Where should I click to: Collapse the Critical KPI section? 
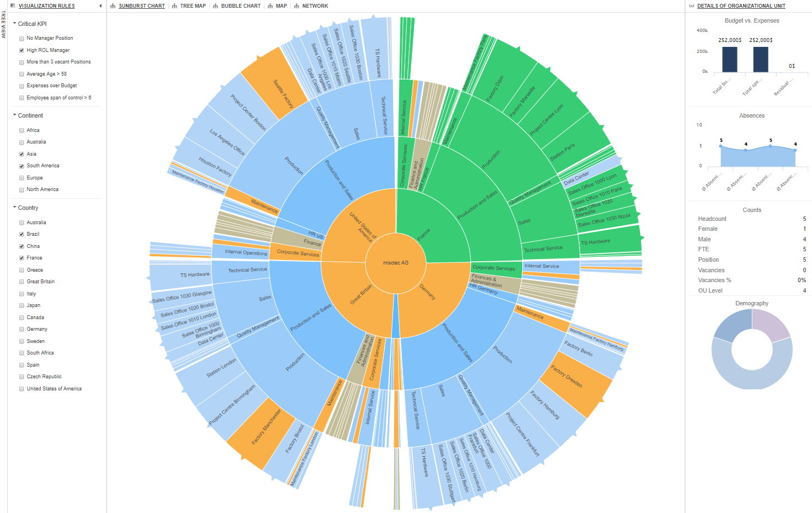15,24
